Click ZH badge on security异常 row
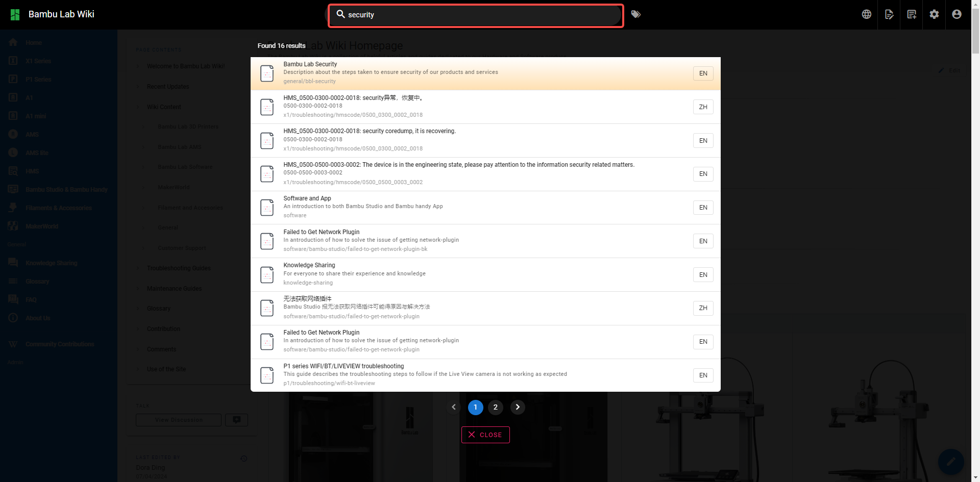Screen dimensions: 980x482 point(703,107)
